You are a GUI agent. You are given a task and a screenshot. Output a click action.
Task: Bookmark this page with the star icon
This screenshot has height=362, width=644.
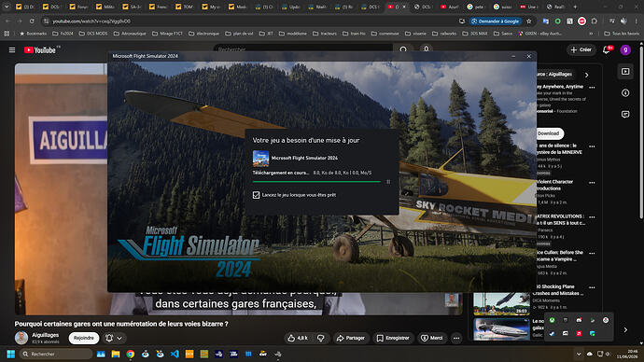529,21
